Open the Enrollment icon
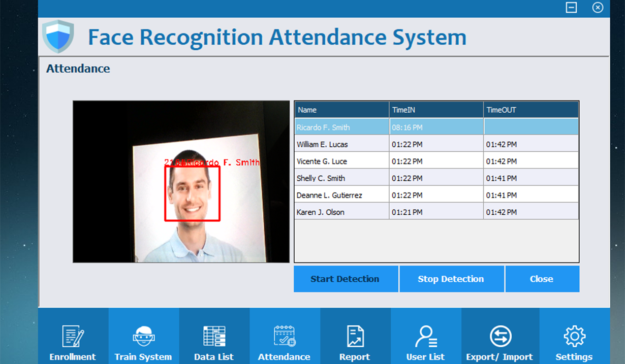 [x=73, y=337]
